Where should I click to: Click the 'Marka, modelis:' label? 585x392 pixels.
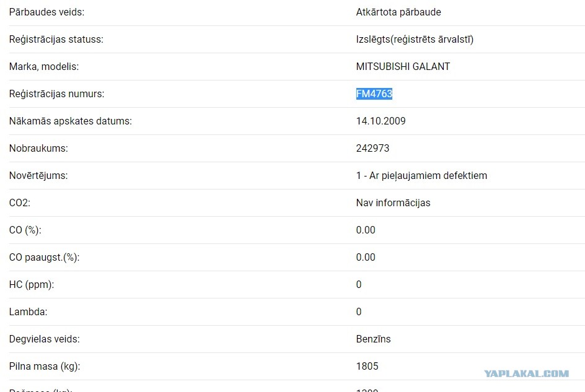(44, 67)
